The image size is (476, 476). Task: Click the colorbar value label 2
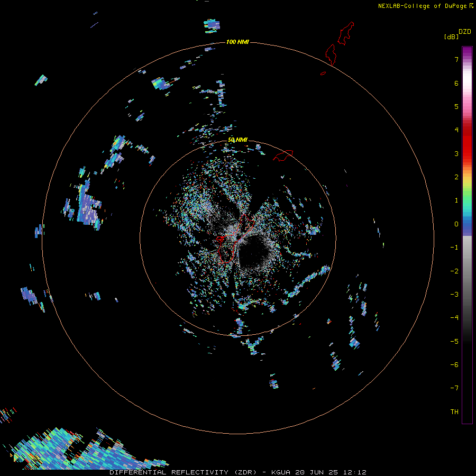[x=456, y=177]
